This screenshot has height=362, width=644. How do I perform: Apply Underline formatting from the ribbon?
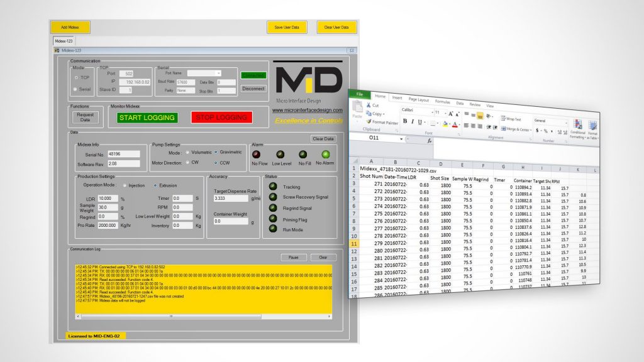coord(419,121)
